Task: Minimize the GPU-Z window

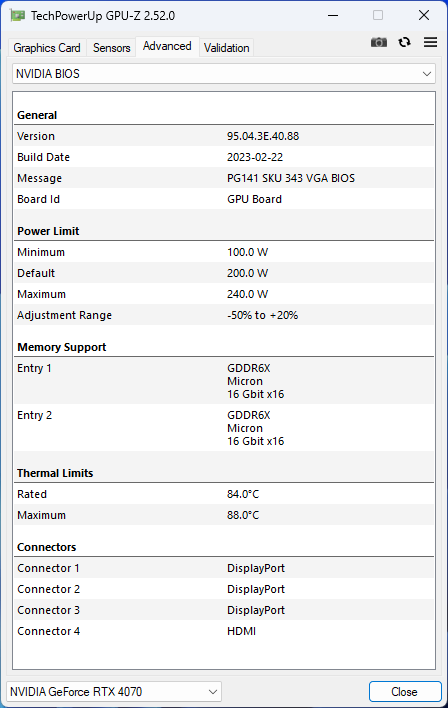Action: 333,15
